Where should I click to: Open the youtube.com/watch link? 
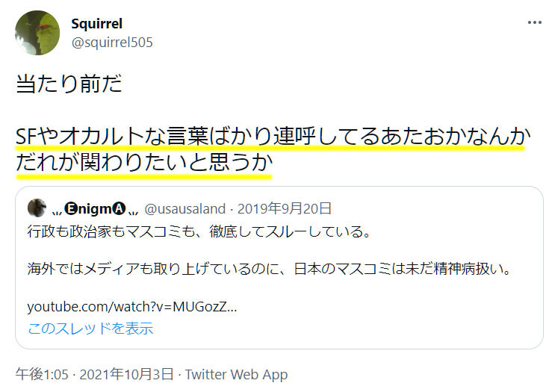pyautogui.click(x=132, y=307)
